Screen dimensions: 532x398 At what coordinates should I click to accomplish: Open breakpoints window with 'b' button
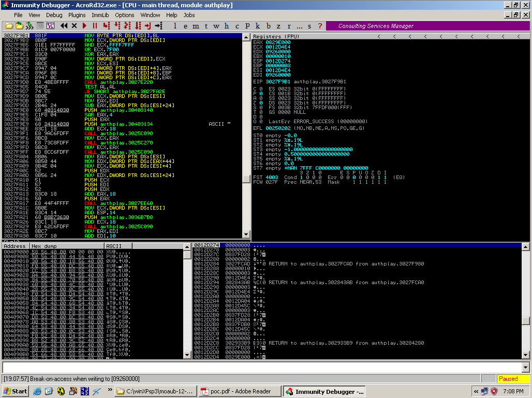coord(268,26)
